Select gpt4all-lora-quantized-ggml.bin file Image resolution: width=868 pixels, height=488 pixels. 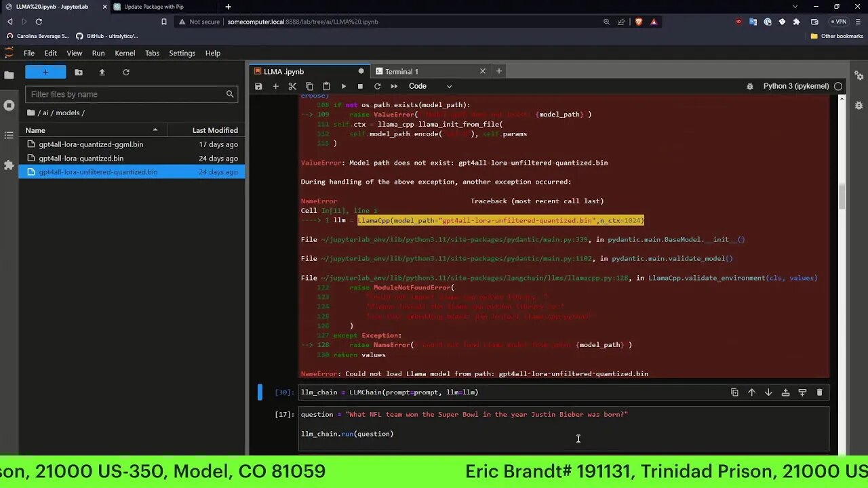point(132,144)
